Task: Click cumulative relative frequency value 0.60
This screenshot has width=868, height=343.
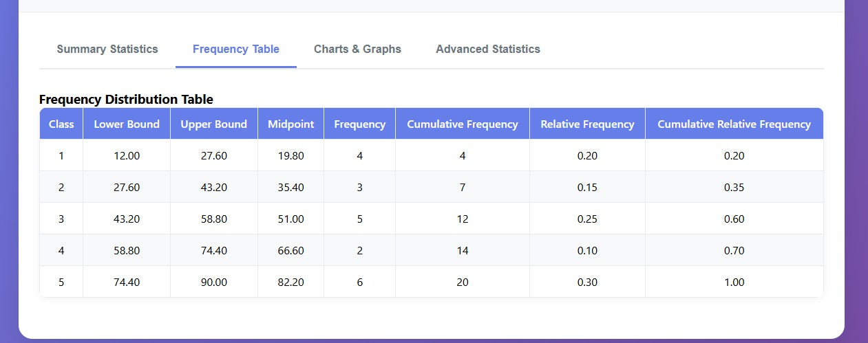Action: pos(734,219)
